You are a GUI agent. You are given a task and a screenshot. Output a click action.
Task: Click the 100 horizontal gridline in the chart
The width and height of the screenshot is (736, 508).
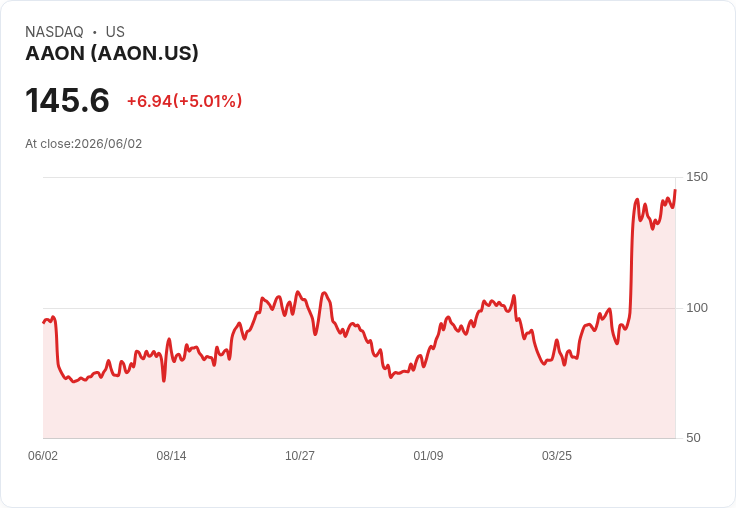click(359, 308)
